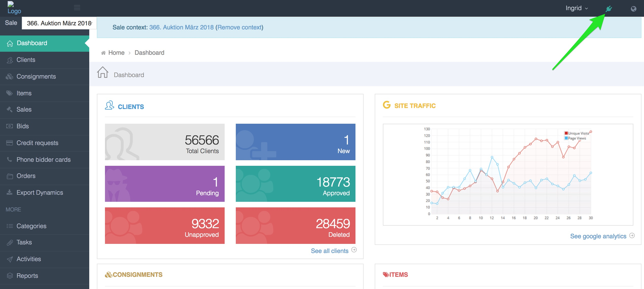Click arrow circle next to See google analytics

click(632, 236)
